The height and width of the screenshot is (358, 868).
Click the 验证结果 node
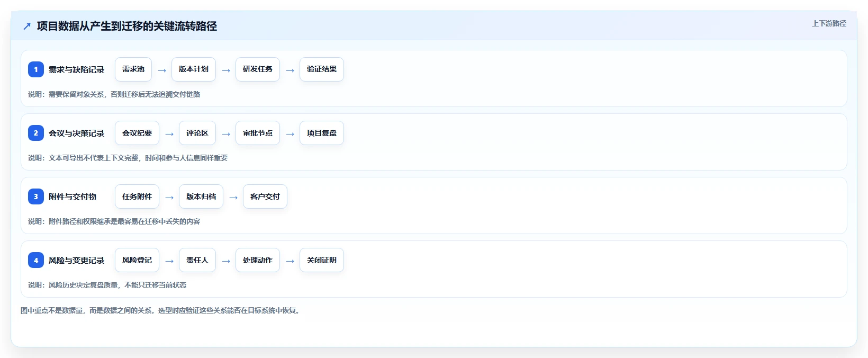(x=322, y=69)
